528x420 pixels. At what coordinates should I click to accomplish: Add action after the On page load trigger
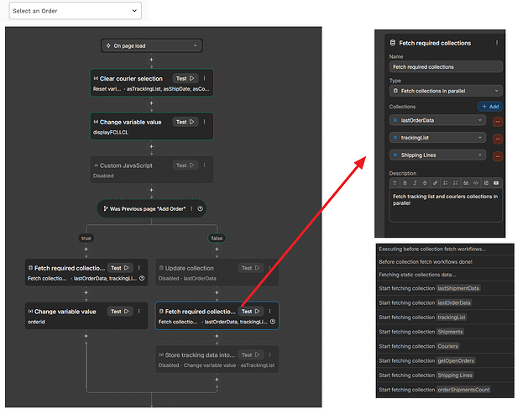(152, 60)
